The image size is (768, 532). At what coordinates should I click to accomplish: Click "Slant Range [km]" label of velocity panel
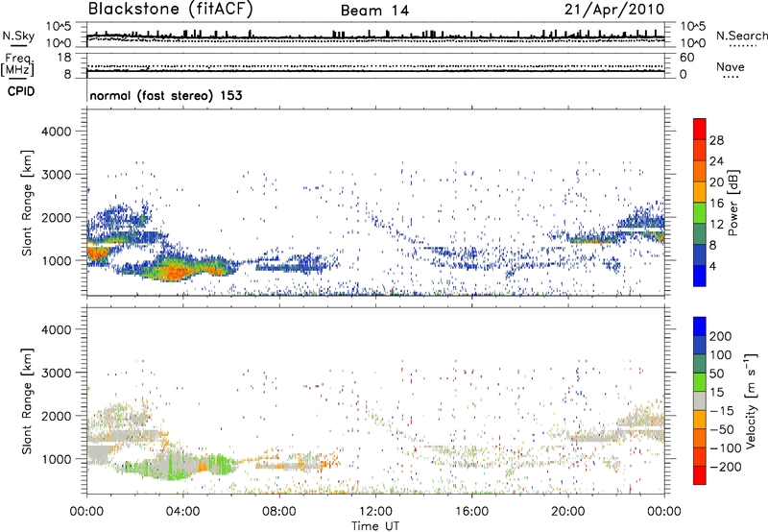tap(27, 401)
